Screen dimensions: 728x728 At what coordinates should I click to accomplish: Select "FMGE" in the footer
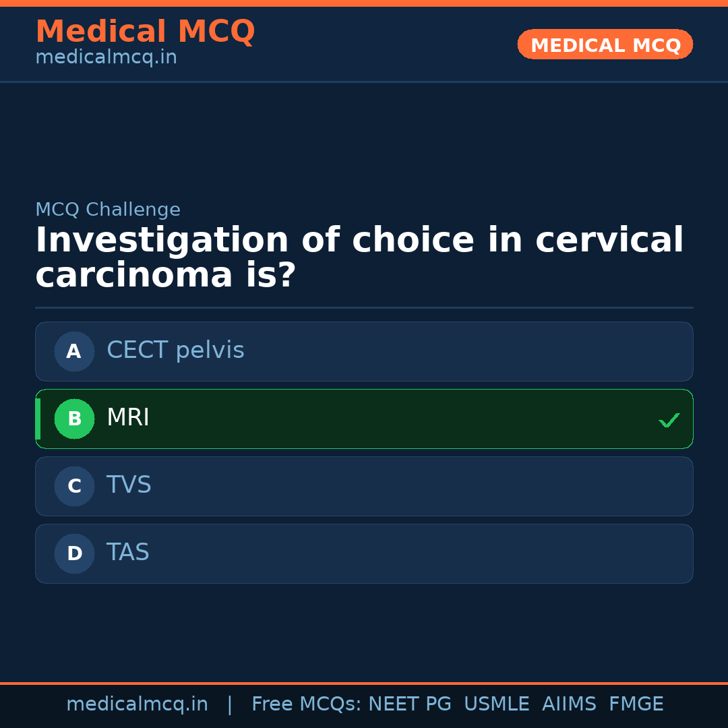click(636, 704)
